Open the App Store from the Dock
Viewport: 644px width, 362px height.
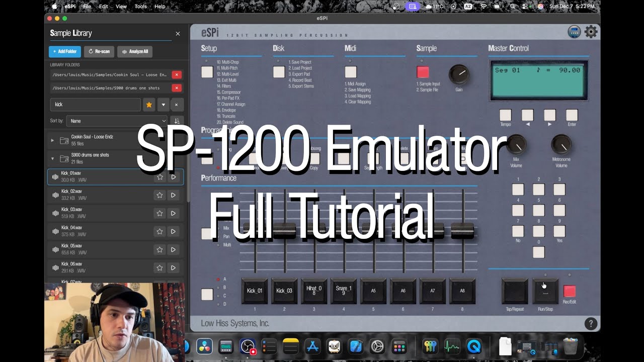pos(313,346)
